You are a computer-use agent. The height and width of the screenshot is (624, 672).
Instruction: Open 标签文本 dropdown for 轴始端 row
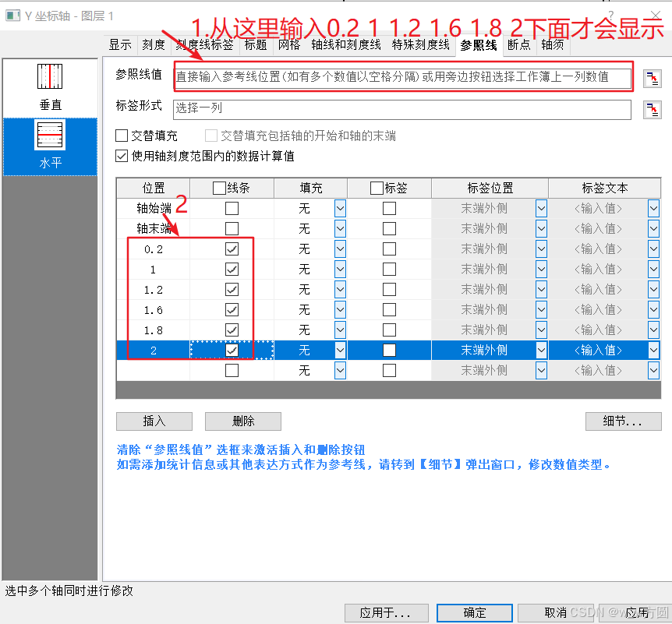pos(653,209)
